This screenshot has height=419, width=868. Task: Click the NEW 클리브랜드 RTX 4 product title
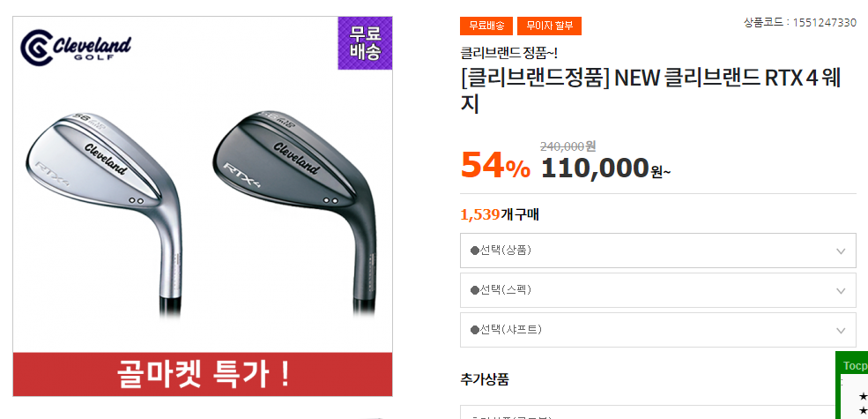pos(652,90)
